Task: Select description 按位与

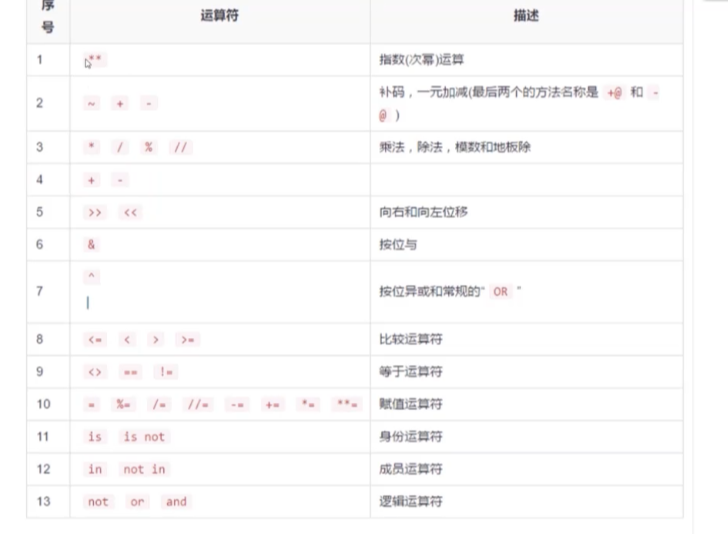Action: tap(398, 245)
